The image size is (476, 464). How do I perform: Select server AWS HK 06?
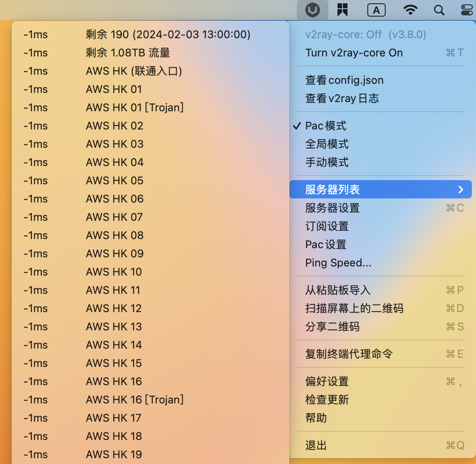click(151, 199)
